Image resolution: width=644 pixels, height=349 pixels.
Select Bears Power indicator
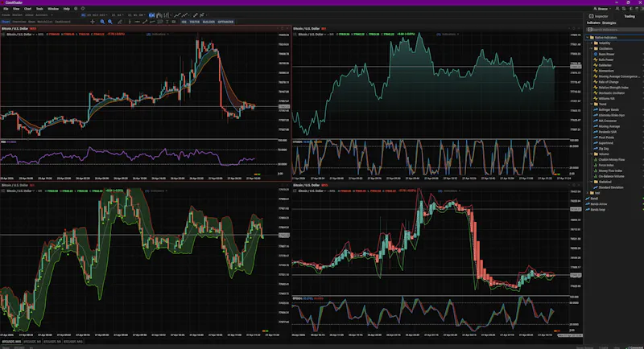(606, 54)
